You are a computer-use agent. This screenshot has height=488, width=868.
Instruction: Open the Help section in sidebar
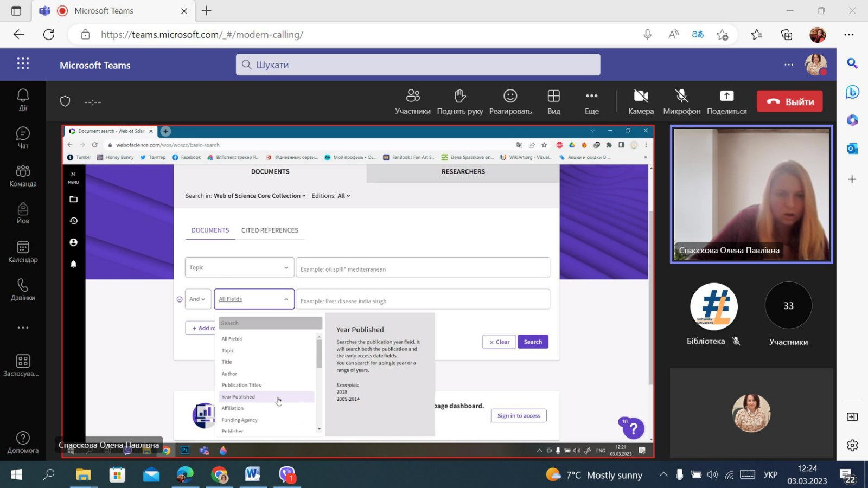[x=23, y=442]
